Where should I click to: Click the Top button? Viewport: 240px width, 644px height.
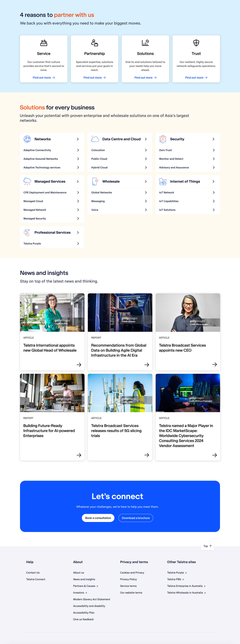click(207, 546)
